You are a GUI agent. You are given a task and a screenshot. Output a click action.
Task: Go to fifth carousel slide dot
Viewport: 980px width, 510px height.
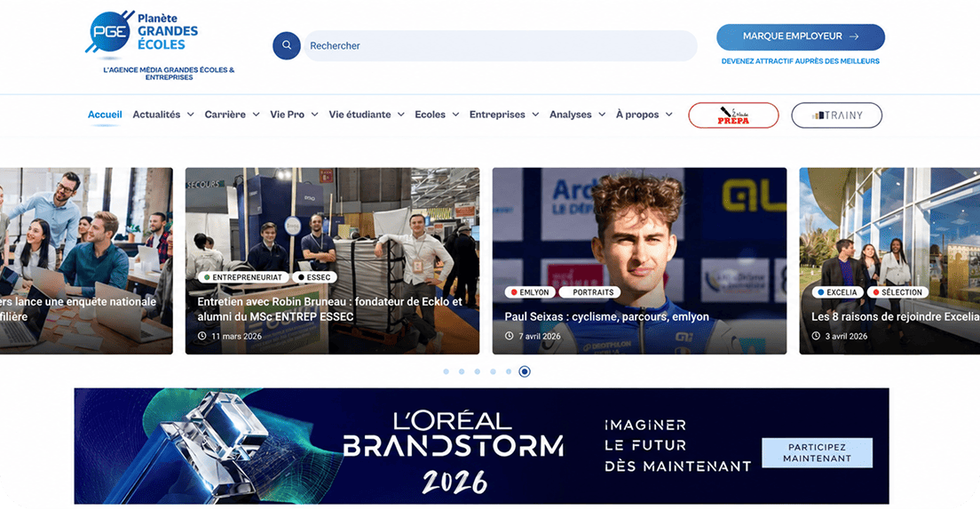tap(508, 371)
